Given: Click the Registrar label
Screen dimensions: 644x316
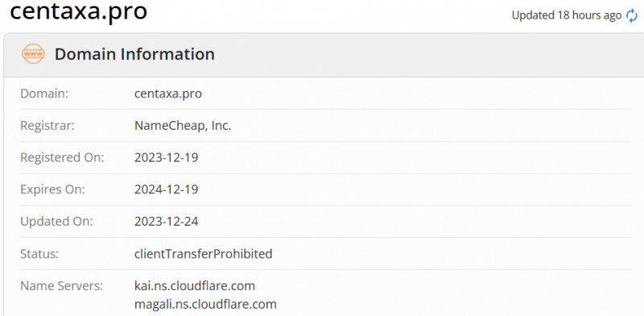Looking at the screenshot, I should [47, 126].
